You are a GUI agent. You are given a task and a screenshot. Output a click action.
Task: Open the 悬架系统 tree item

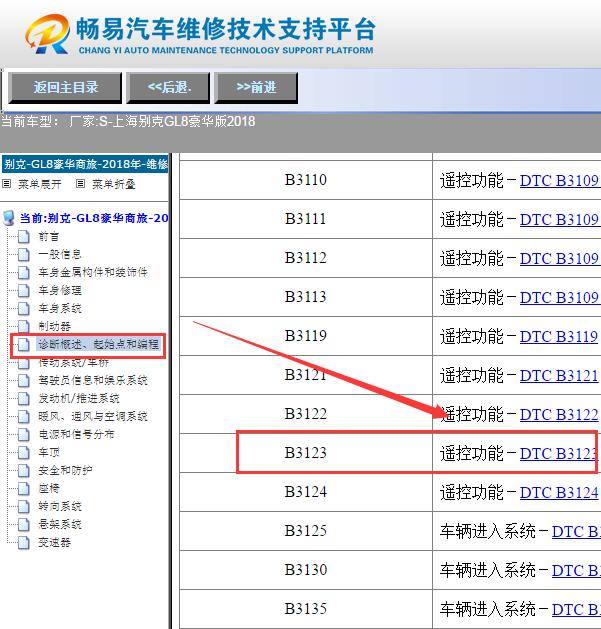coord(60,524)
